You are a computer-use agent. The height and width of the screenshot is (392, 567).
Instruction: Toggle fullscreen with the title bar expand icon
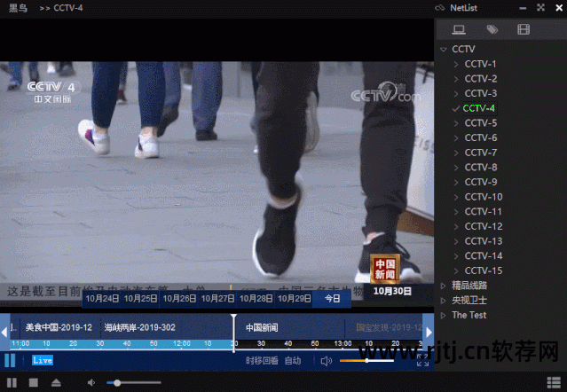(540, 8)
